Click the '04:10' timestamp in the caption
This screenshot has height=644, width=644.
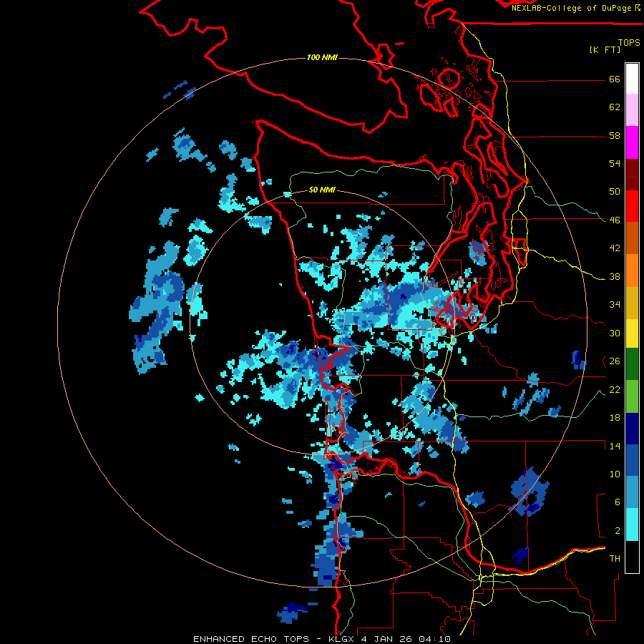click(434, 639)
